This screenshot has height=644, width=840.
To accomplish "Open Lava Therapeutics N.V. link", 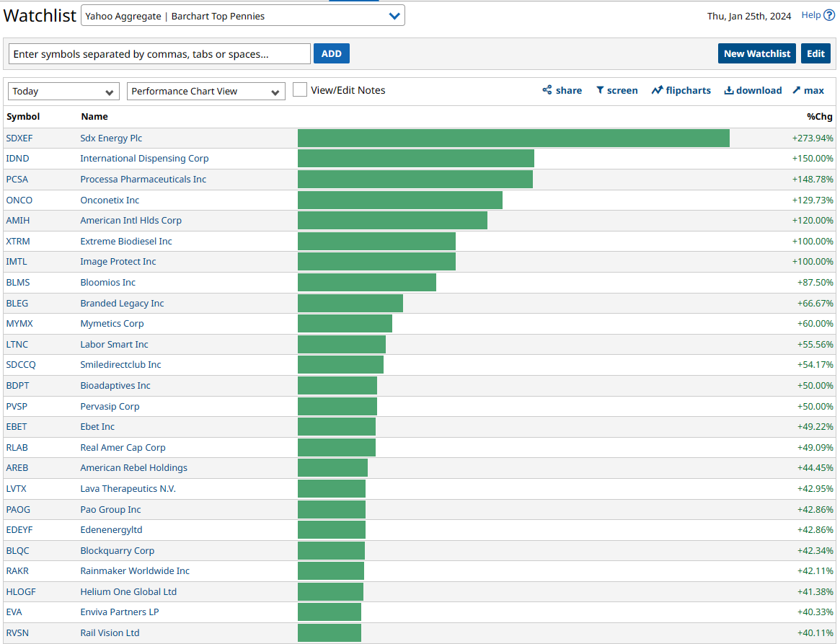I will [x=128, y=490].
